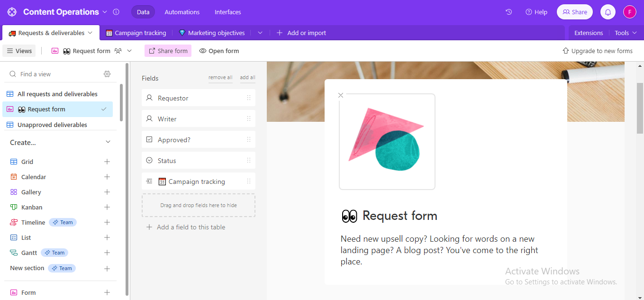Screen dimensions: 644x300
Task: Open base revision history
Action: point(508,11)
